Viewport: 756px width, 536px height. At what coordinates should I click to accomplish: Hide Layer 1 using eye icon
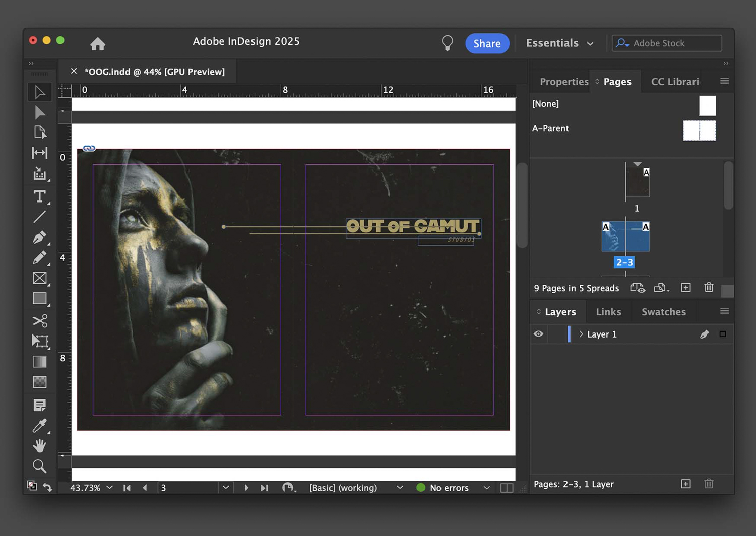[538, 334]
